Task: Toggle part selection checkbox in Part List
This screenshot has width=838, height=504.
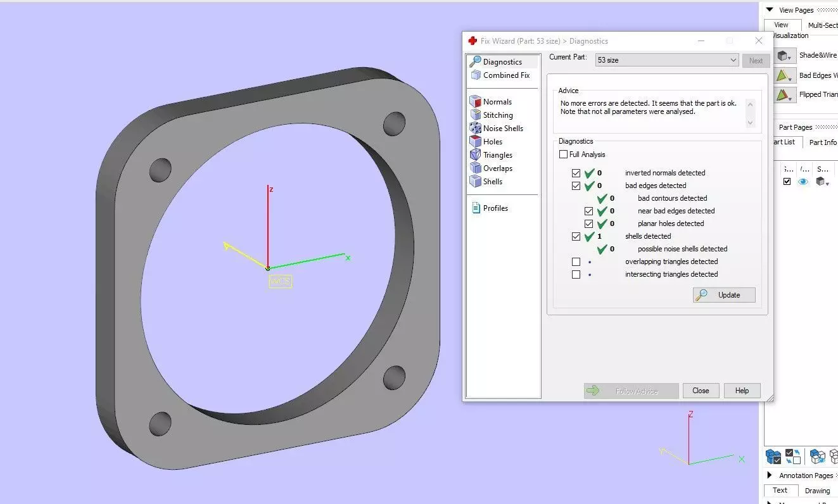Action: 787,181
